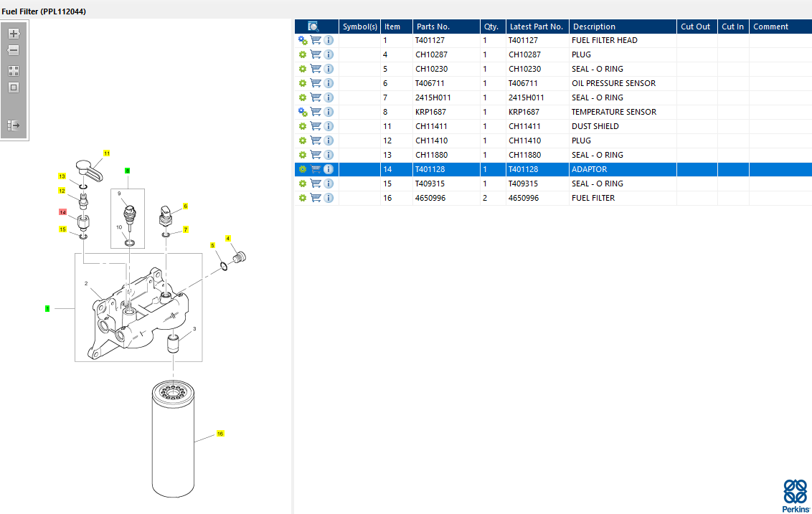The width and height of the screenshot is (812, 514).
Task: Select callout 11 on the diagram
Action: coord(107,153)
